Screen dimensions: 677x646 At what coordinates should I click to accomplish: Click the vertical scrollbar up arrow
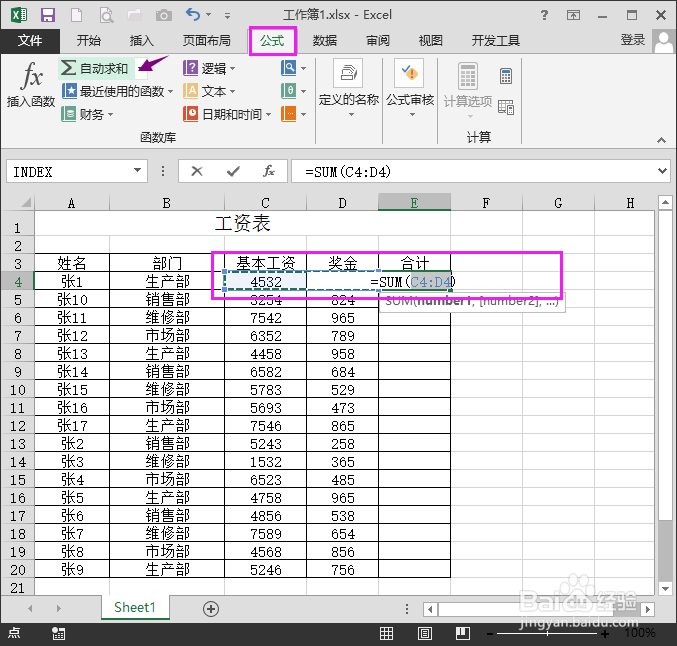click(665, 202)
